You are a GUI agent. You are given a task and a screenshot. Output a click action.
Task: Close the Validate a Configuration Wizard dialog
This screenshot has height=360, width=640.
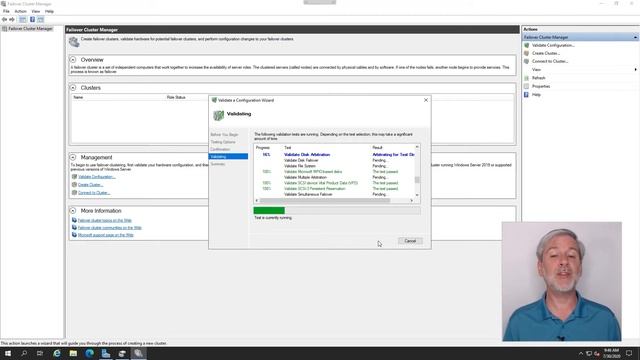click(426, 100)
